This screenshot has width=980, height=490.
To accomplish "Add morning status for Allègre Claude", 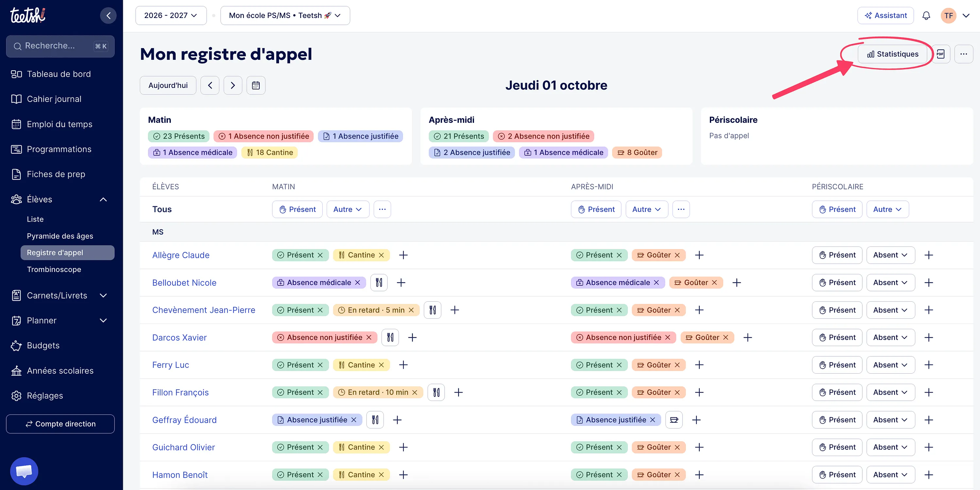I will click(x=403, y=255).
